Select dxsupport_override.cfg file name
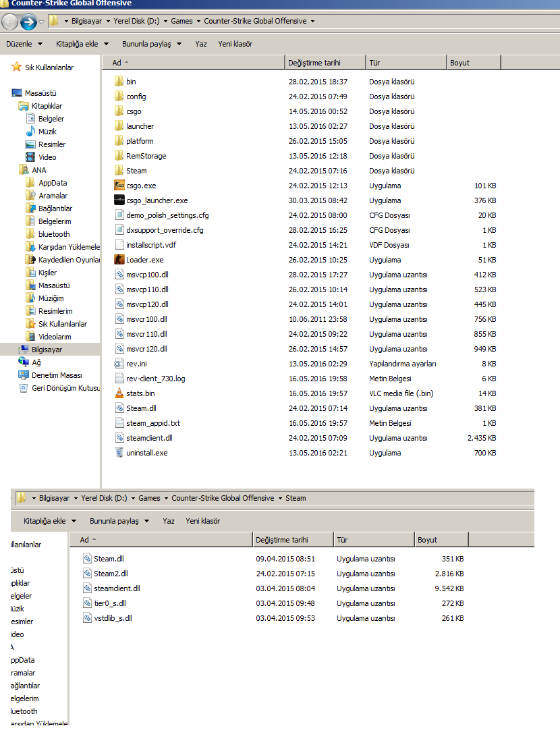Image resolution: width=560 pixels, height=745 pixels. (x=165, y=230)
